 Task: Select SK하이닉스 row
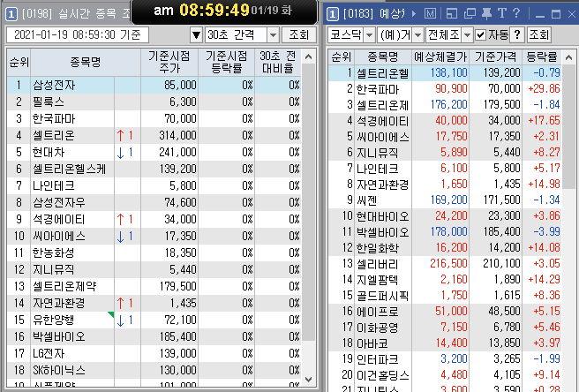(x=154, y=370)
